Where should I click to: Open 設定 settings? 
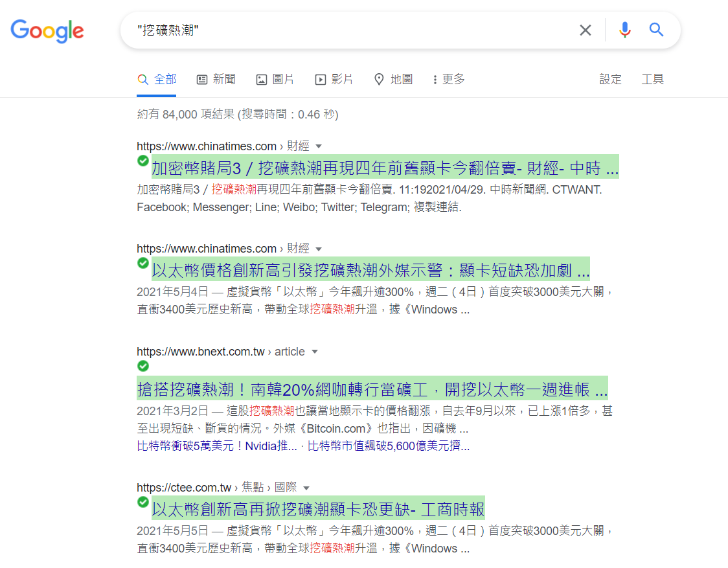pyautogui.click(x=610, y=79)
